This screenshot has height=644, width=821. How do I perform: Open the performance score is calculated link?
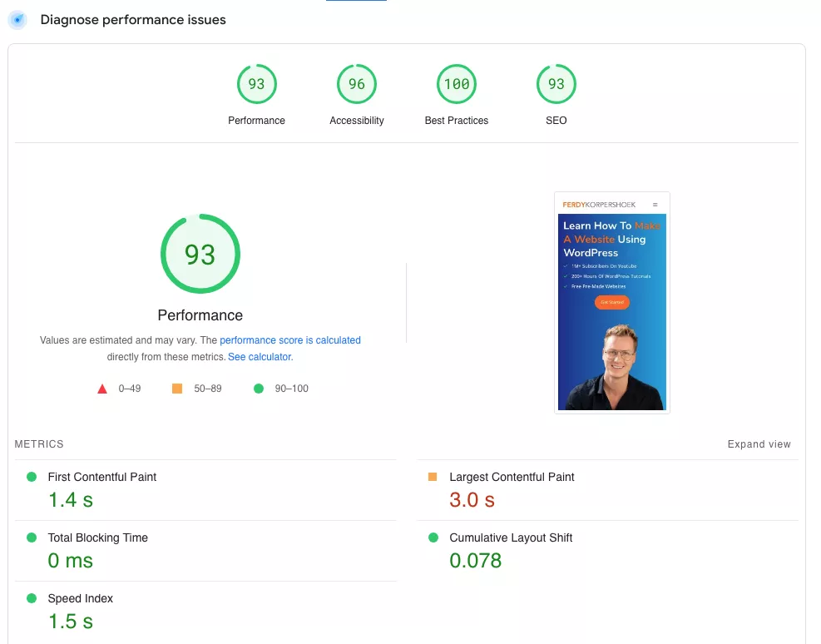pyautogui.click(x=289, y=339)
